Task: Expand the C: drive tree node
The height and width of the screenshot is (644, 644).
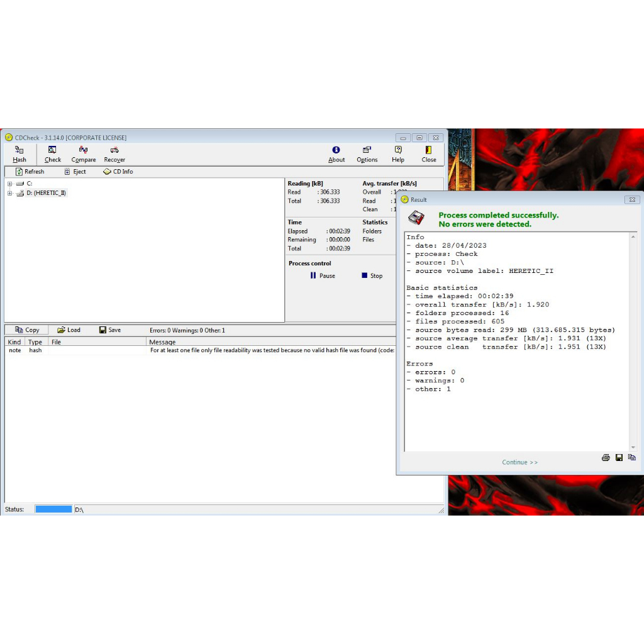Action: point(9,184)
